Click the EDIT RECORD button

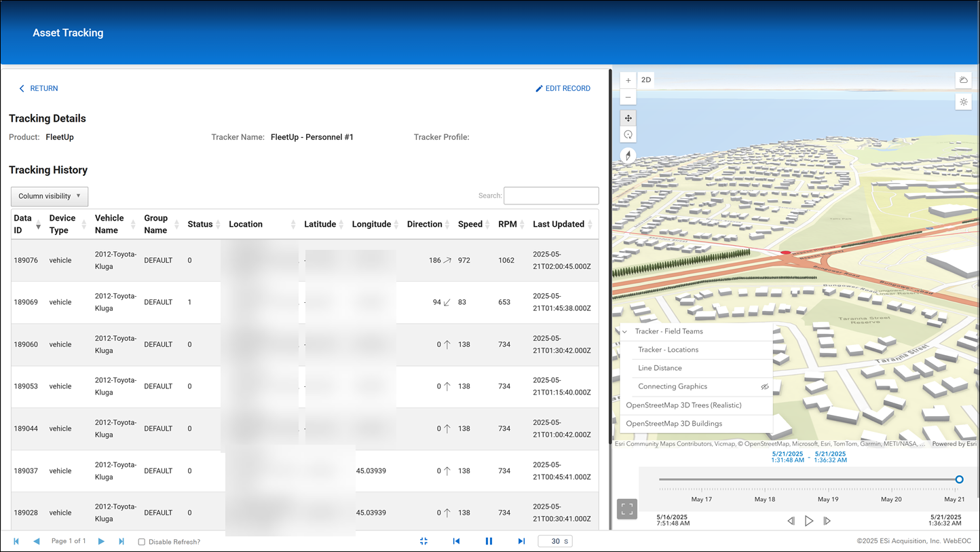pyautogui.click(x=563, y=88)
